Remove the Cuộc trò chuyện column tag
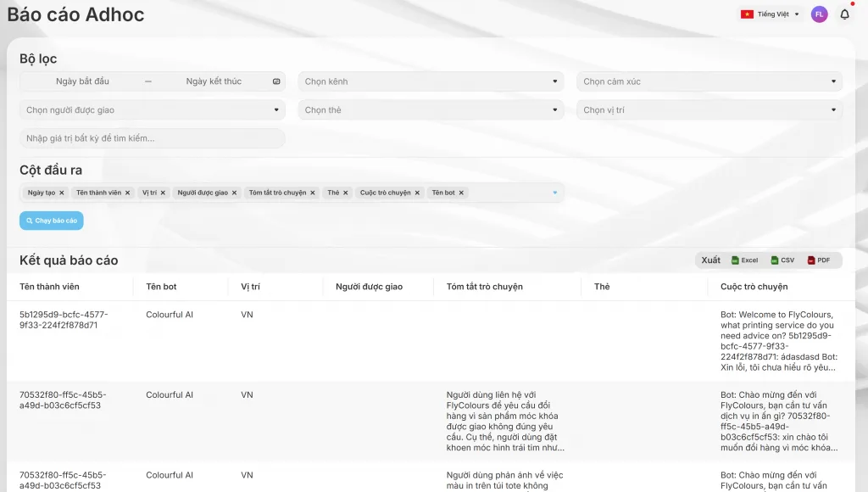This screenshot has width=868, height=492. [x=417, y=193]
